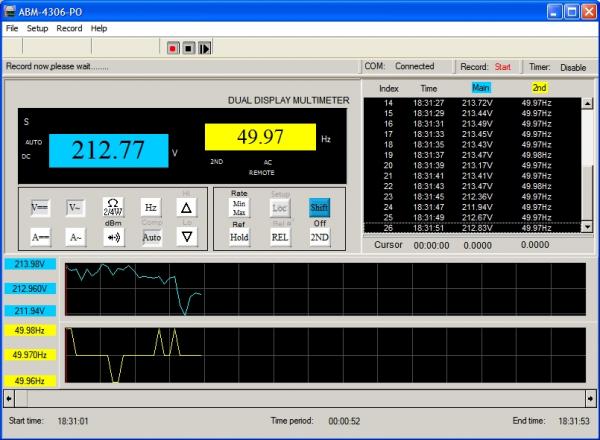
Task: Open the Setup menu
Action: pyautogui.click(x=37, y=28)
